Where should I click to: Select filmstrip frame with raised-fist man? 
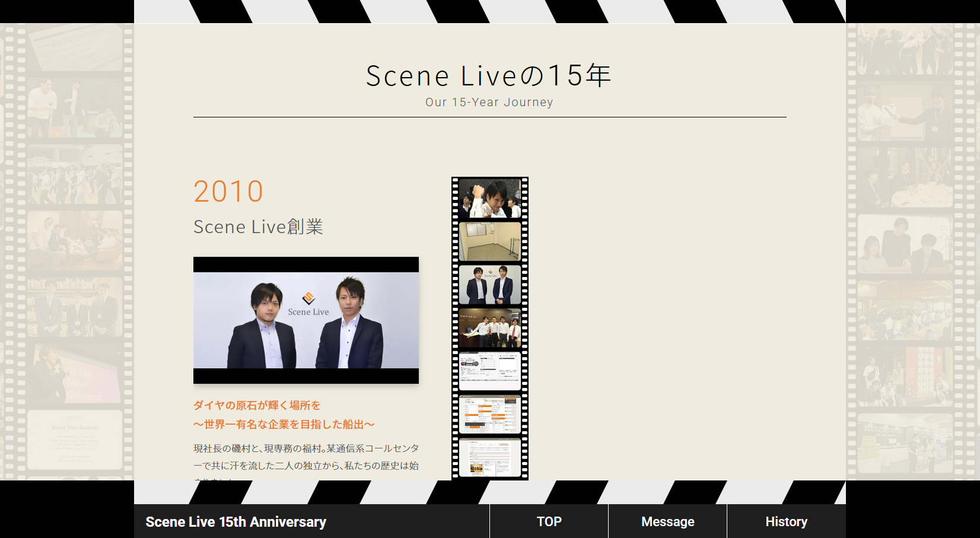pyautogui.click(x=490, y=199)
